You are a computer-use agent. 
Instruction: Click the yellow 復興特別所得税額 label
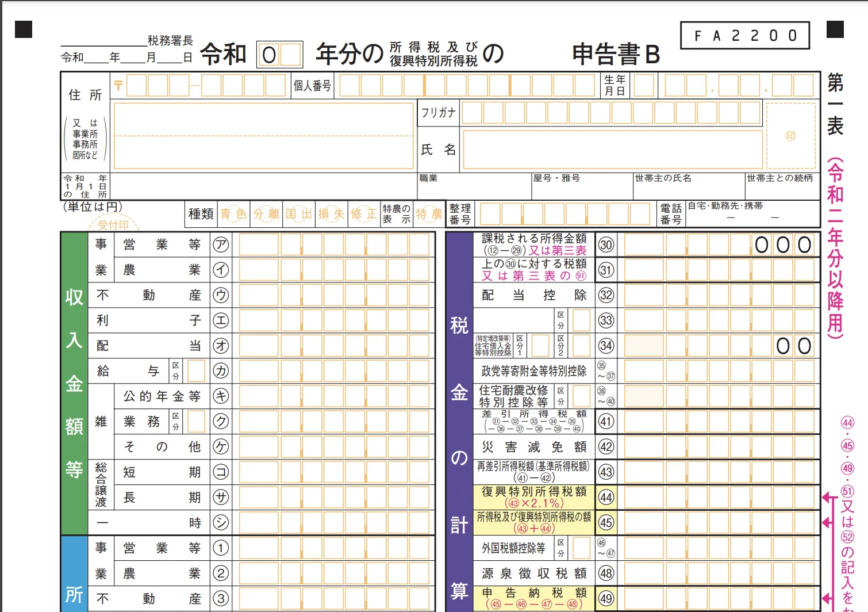pyautogui.click(x=534, y=497)
